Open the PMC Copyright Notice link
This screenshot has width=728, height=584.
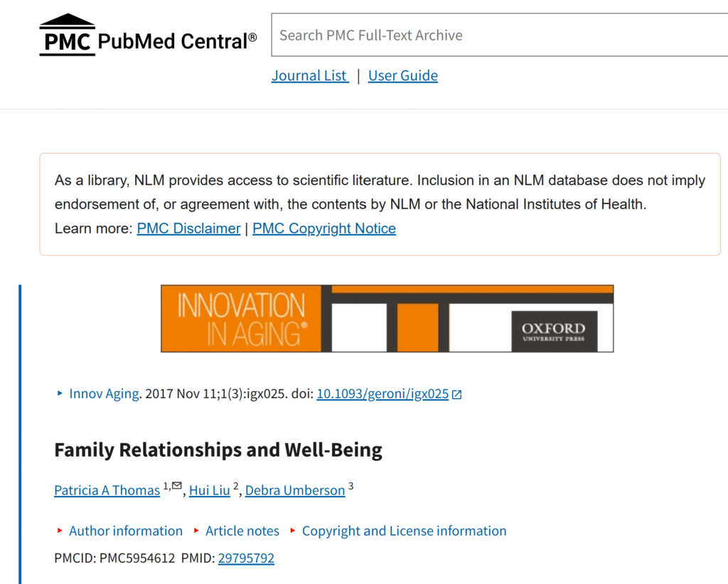324,228
